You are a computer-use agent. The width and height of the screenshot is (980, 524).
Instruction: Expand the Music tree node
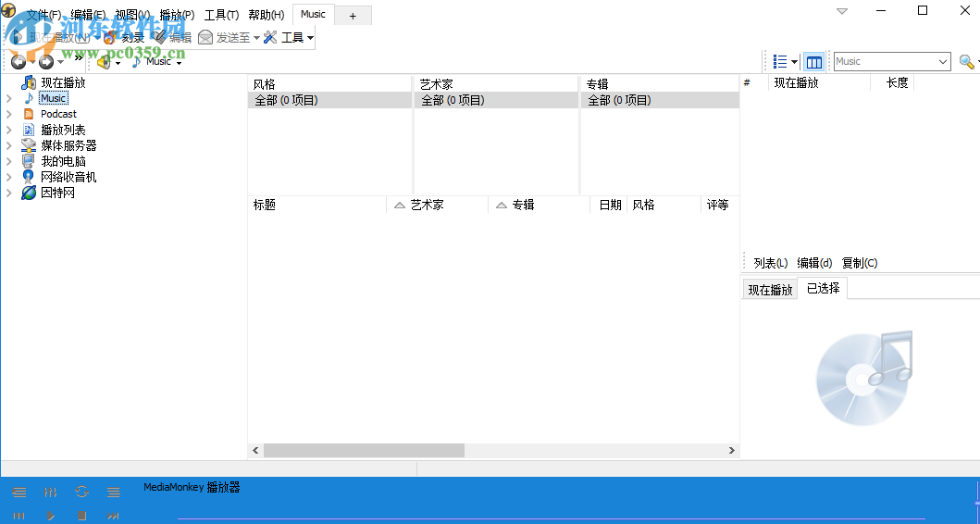pos(8,98)
